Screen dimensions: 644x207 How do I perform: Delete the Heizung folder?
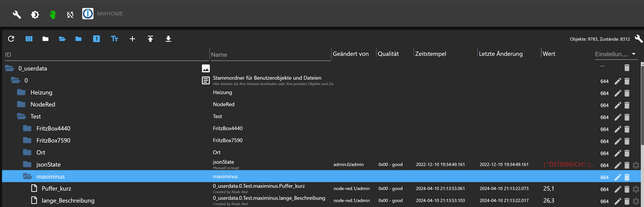[x=627, y=93]
